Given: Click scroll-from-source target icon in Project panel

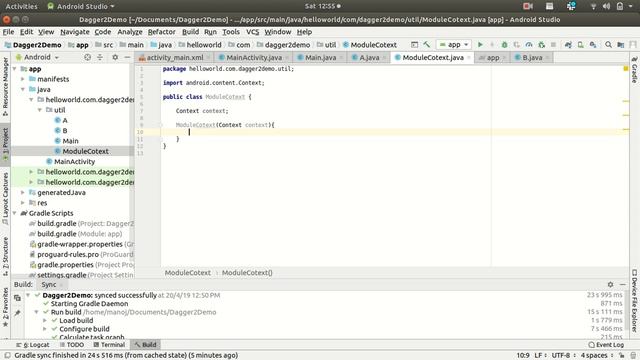Looking at the screenshot, I should (x=87, y=58).
